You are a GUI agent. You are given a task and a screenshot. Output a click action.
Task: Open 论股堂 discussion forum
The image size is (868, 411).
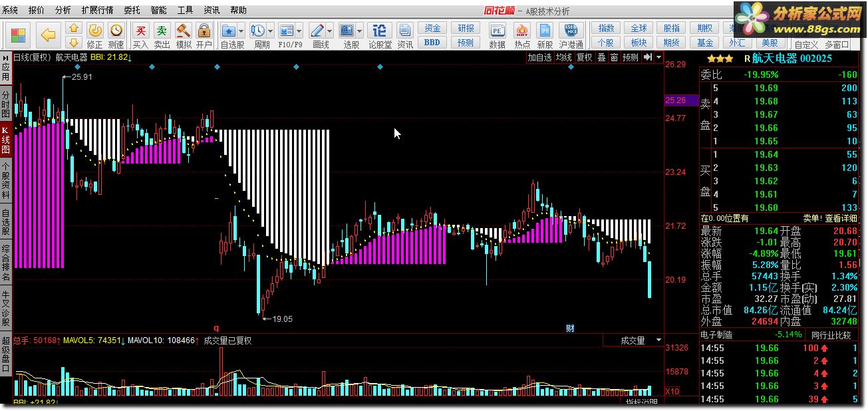(380, 36)
